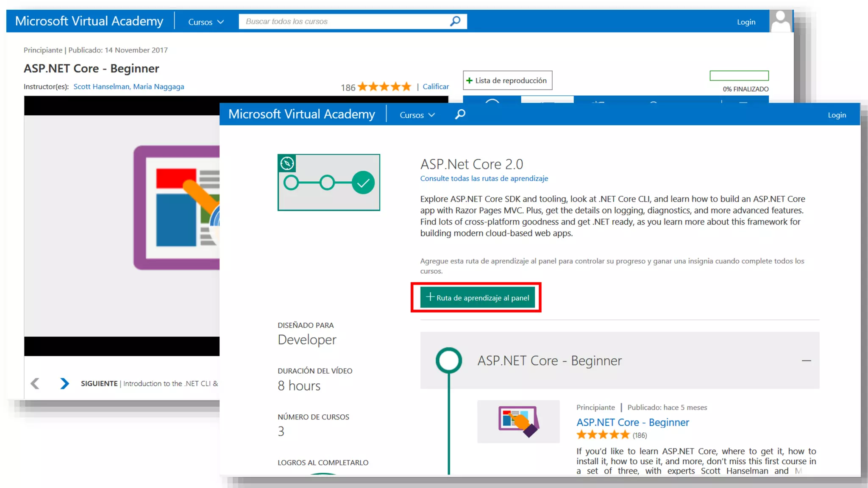
Task: Open the ASP.NET Core Beginner course thumbnail
Action: click(518, 421)
